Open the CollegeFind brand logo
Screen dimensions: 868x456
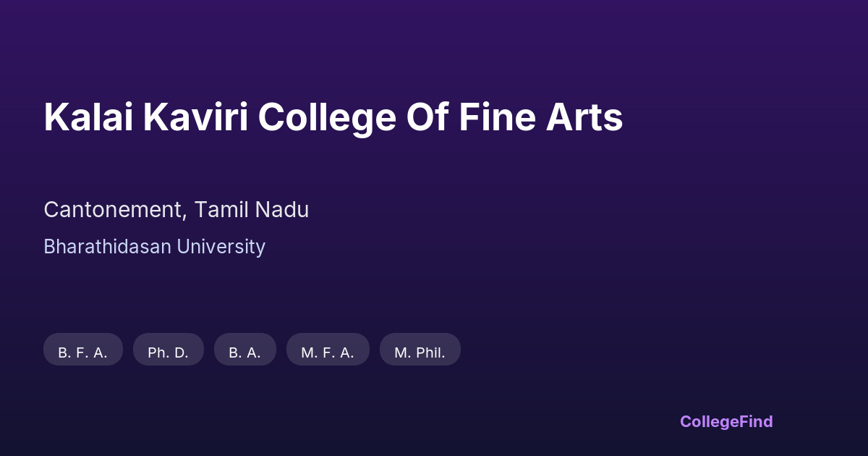click(x=726, y=421)
